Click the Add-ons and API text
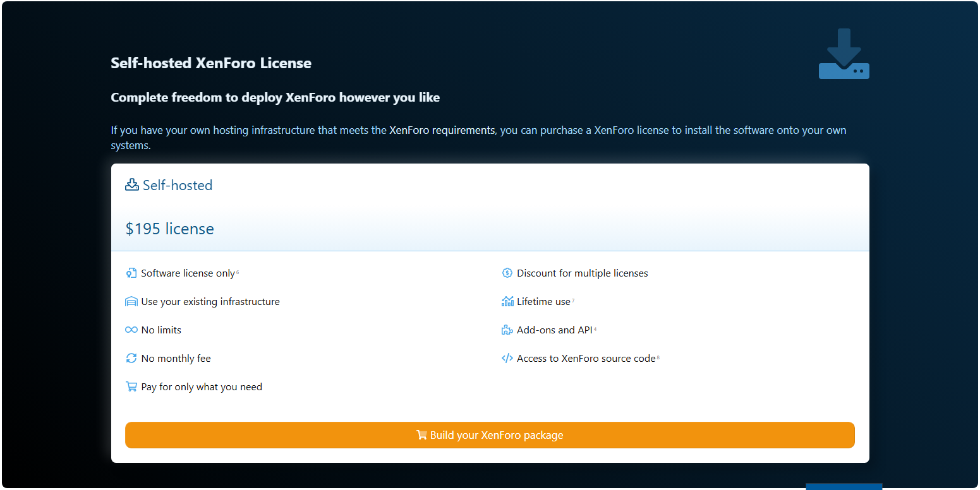This screenshot has height=490, width=980. 555,330
